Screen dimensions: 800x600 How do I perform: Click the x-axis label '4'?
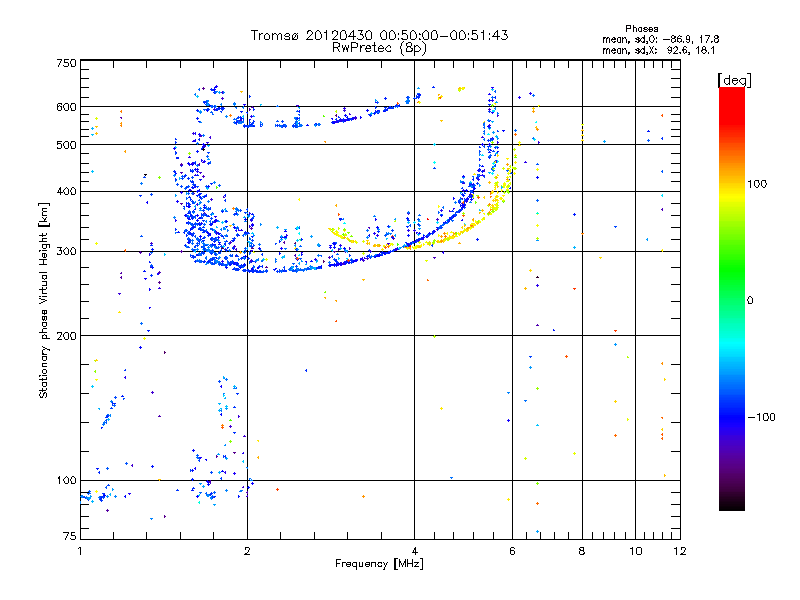tap(414, 551)
